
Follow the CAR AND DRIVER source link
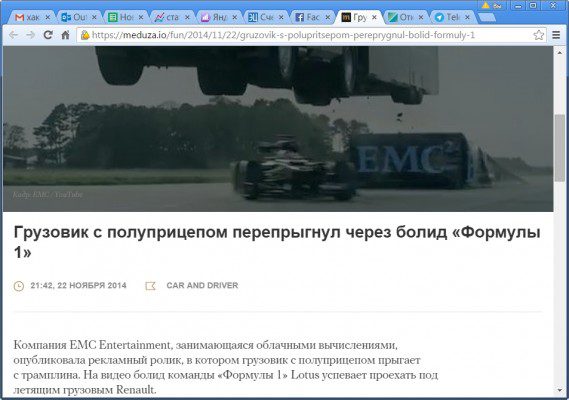[202, 286]
